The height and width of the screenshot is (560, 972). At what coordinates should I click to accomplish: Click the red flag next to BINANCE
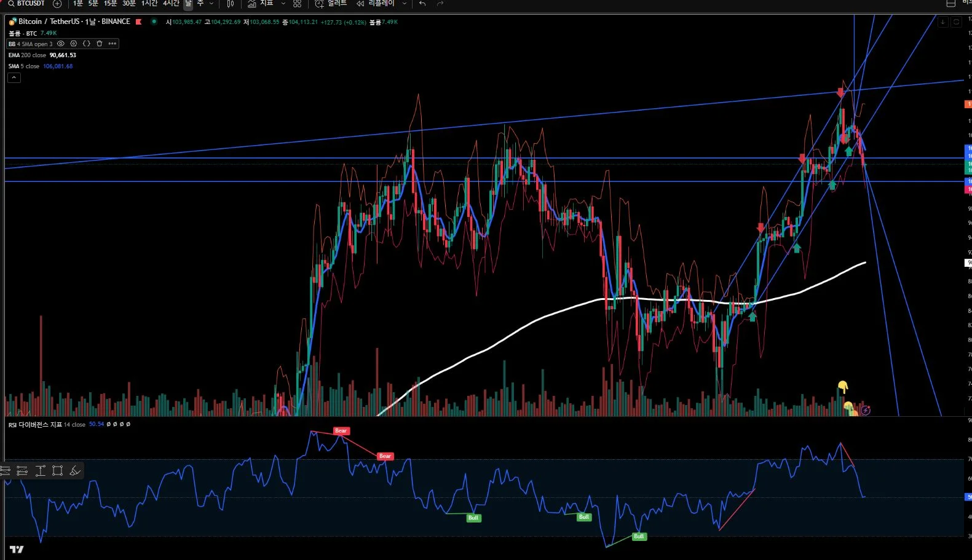point(139,22)
